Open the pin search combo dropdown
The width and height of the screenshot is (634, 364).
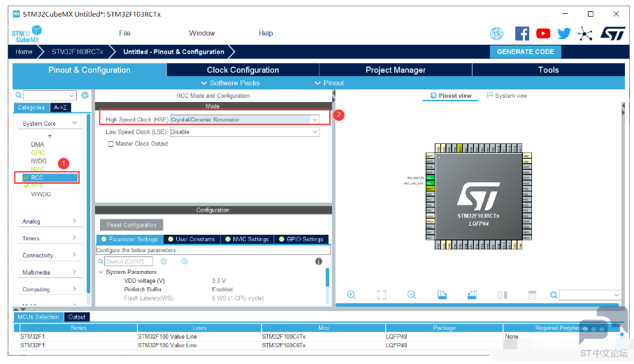[617, 296]
